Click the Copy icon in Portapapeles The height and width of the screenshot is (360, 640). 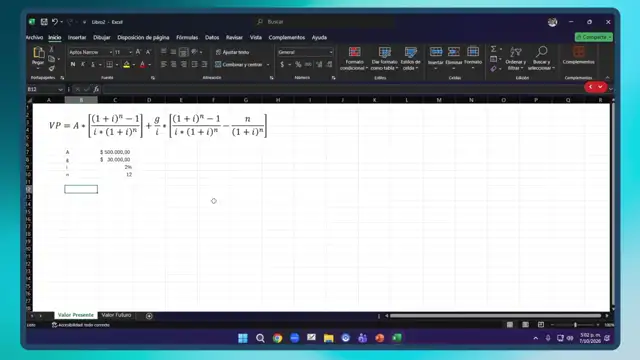51,59
